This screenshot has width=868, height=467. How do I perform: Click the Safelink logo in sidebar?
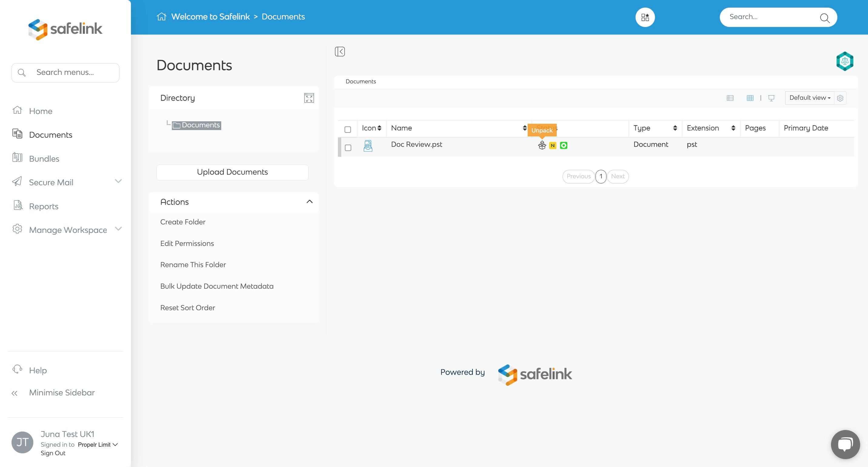(x=65, y=29)
